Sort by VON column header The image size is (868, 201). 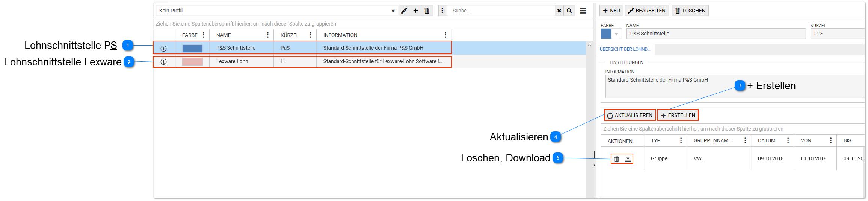(x=806, y=140)
